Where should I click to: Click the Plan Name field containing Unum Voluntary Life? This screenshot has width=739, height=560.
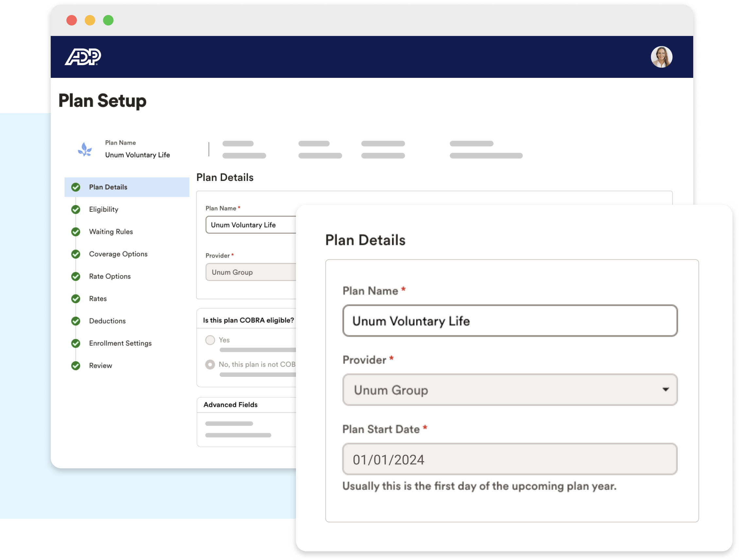tap(509, 321)
